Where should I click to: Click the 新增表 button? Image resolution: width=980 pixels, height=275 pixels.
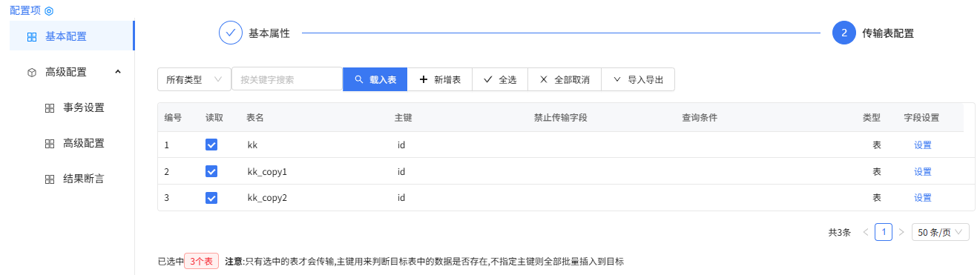(440, 79)
